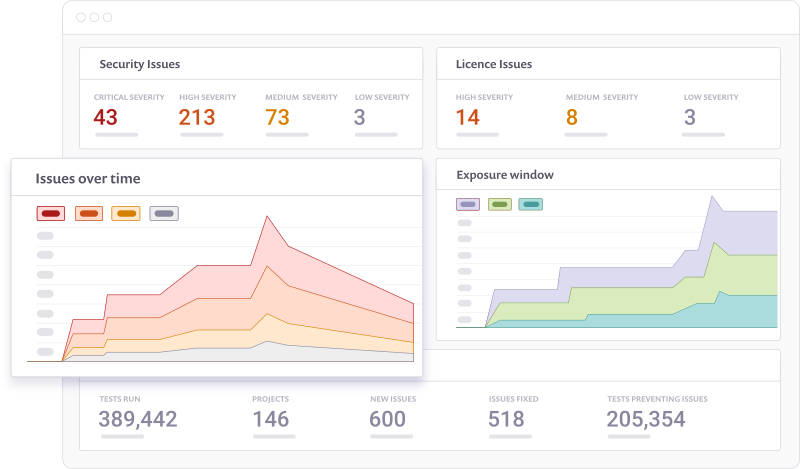Click the Licence Issues panel heading
The height and width of the screenshot is (469, 800).
click(494, 64)
